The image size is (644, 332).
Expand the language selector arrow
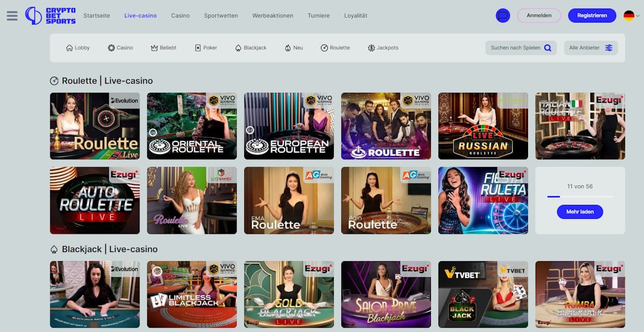(638, 16)
